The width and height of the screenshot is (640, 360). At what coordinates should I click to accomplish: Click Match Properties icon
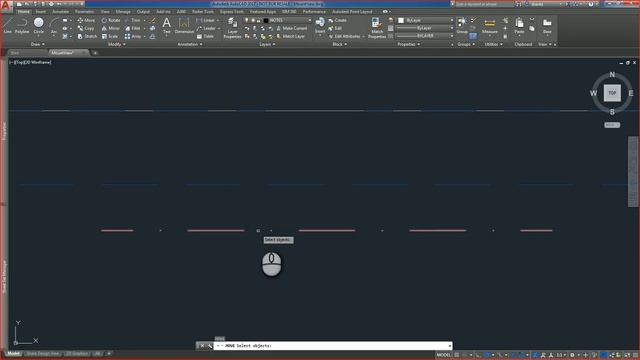click(377, 28)
